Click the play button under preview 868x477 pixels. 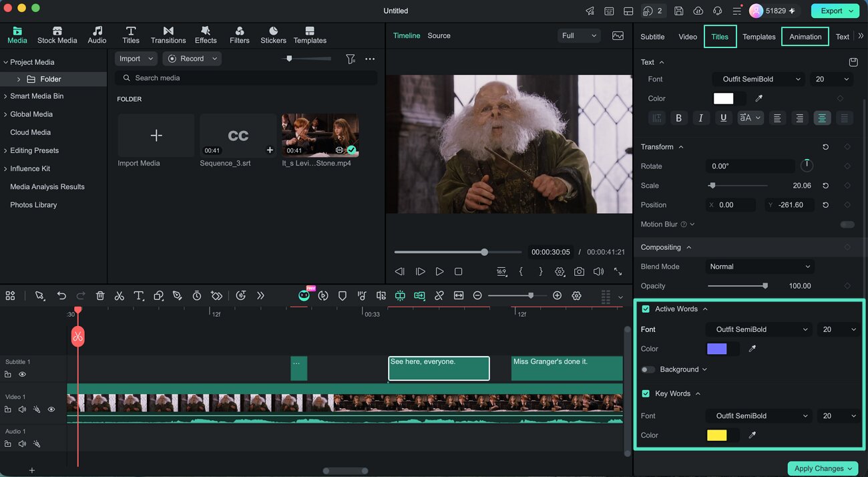[439, 272]
